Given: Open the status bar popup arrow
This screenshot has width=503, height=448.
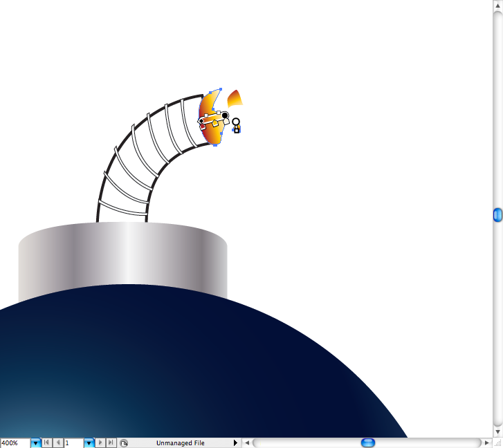Looking at the screenshot, I should pos(235,442).
